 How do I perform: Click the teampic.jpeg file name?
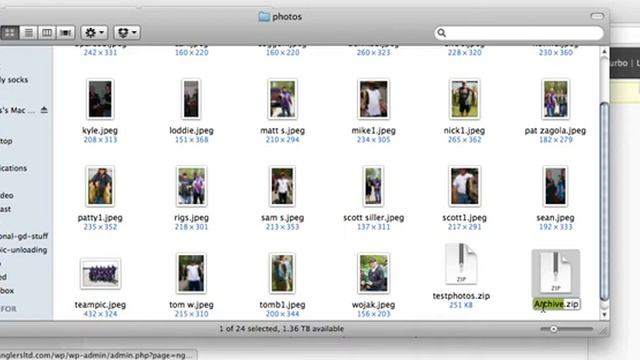point(100,304)
